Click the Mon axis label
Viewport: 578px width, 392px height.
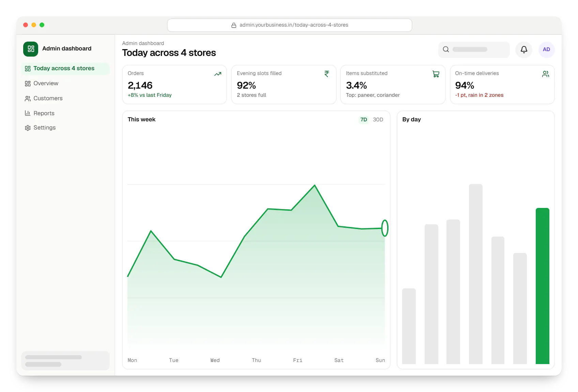(x=132, y=360)
